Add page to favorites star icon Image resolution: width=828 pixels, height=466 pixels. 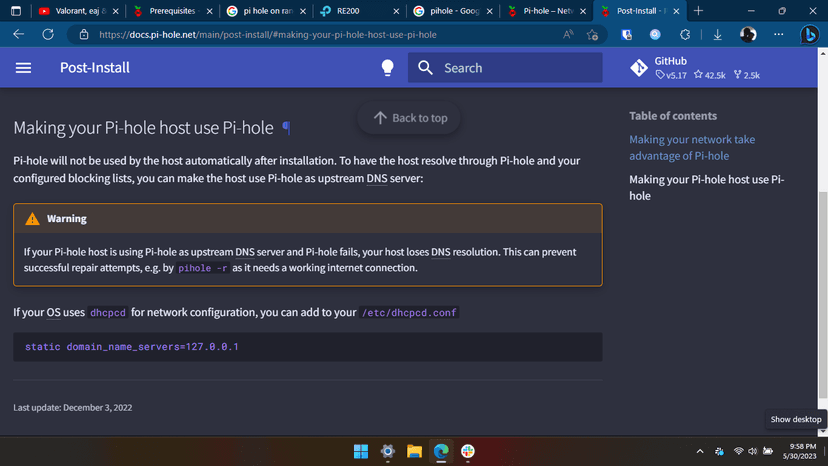click(593, 34)
